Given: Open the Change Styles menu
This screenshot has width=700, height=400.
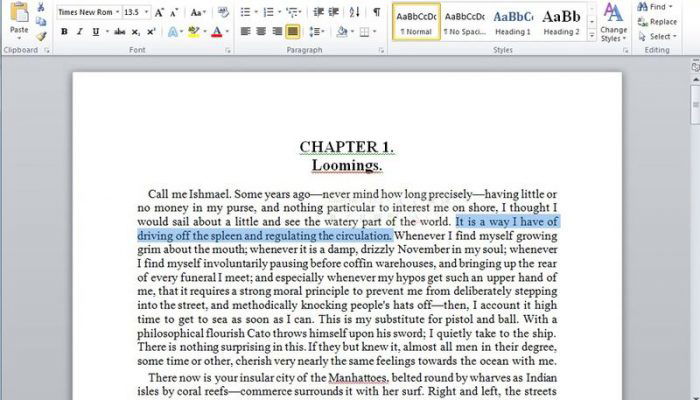Looking at the screenshot, I should (x=613, y=21).
